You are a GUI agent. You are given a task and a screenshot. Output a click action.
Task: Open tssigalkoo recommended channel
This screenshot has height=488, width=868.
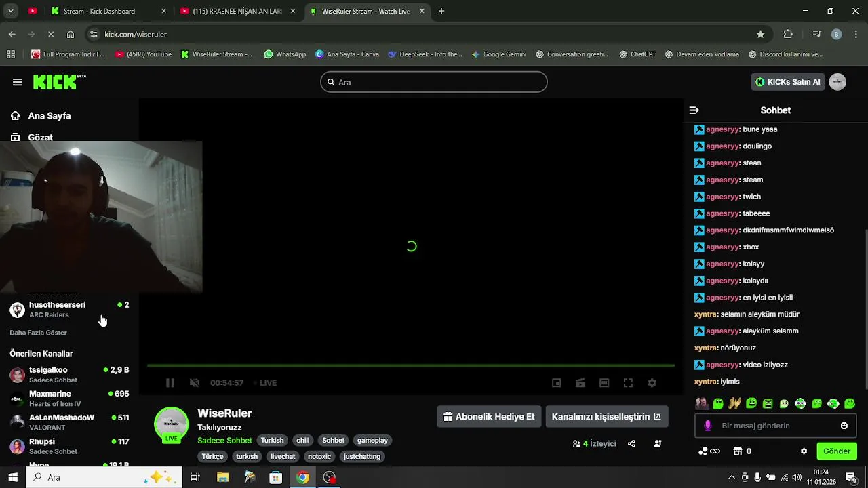pyautogui.click(x=69, y=375)
